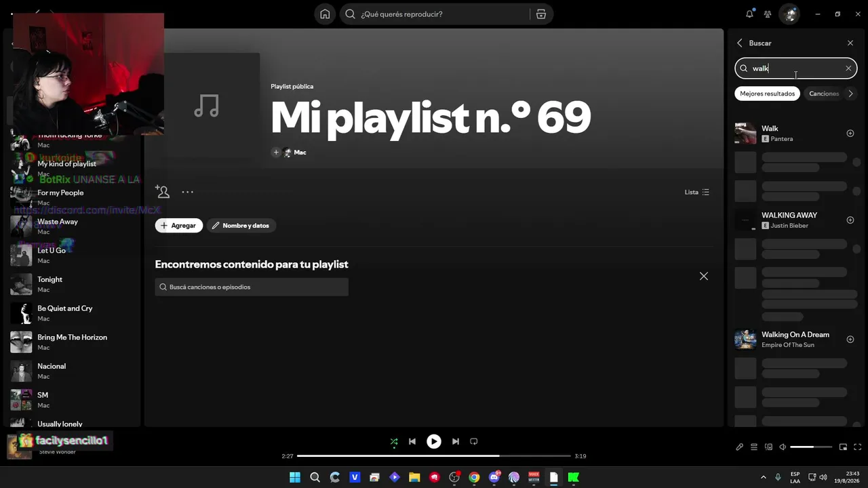Select the 'Canciones' filter tab
The width and height of the screenshot is (868, 488).
pos(824,94)
